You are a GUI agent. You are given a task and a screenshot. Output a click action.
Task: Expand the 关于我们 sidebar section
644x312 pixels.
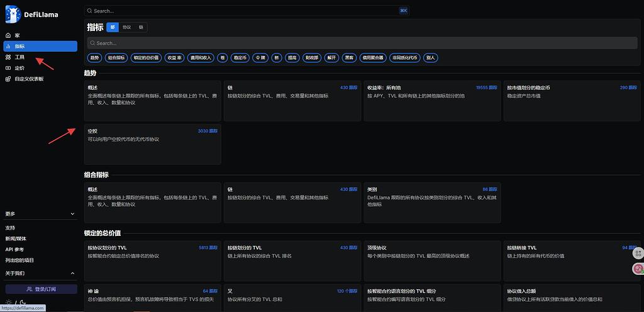click(72, 273)
